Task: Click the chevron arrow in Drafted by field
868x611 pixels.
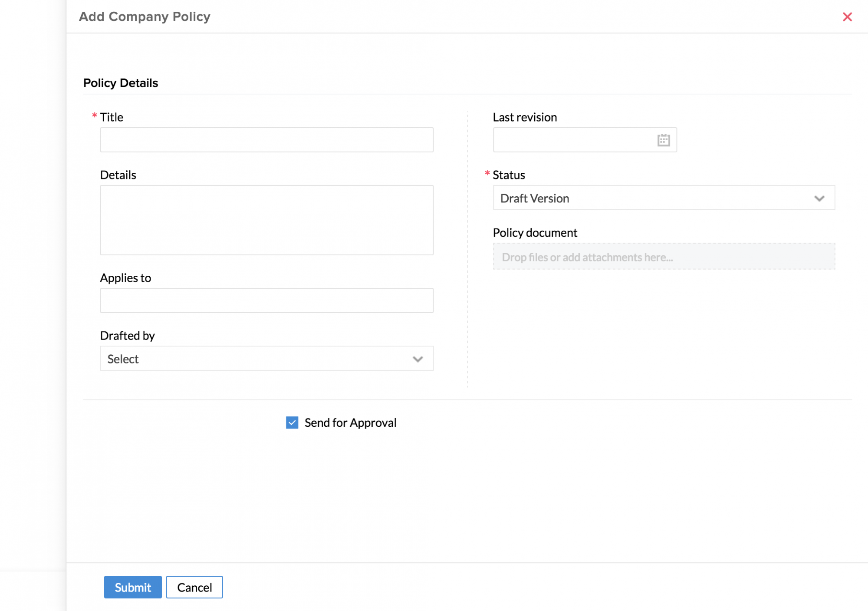Action: (418, 359)
